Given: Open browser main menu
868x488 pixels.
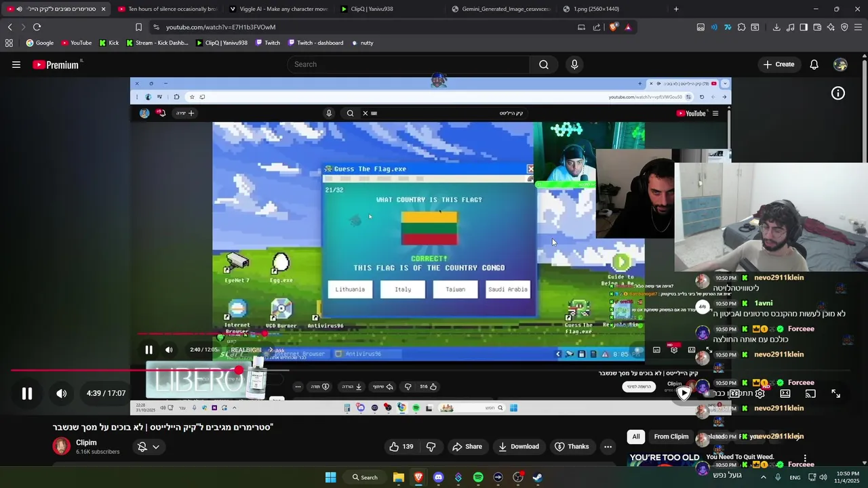Looking at the screenshot, I should [859, 27].
